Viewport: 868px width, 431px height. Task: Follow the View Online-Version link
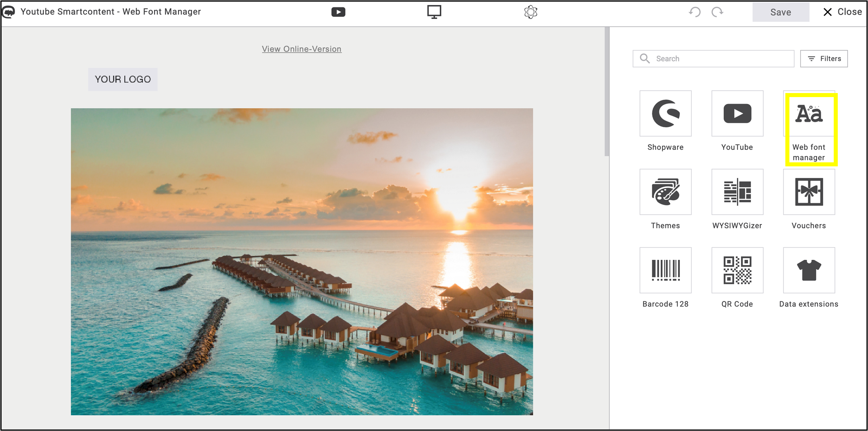(x=302, y=49)
